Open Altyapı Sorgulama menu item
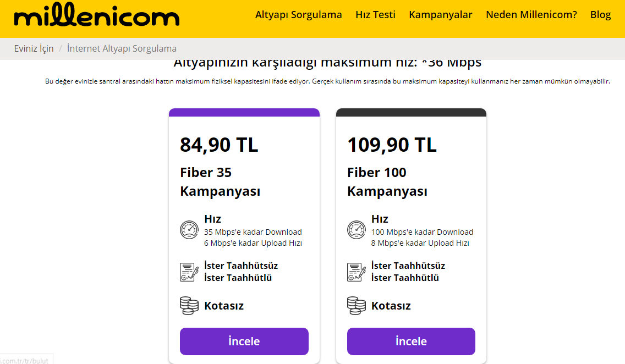 (x=298, y=15)
